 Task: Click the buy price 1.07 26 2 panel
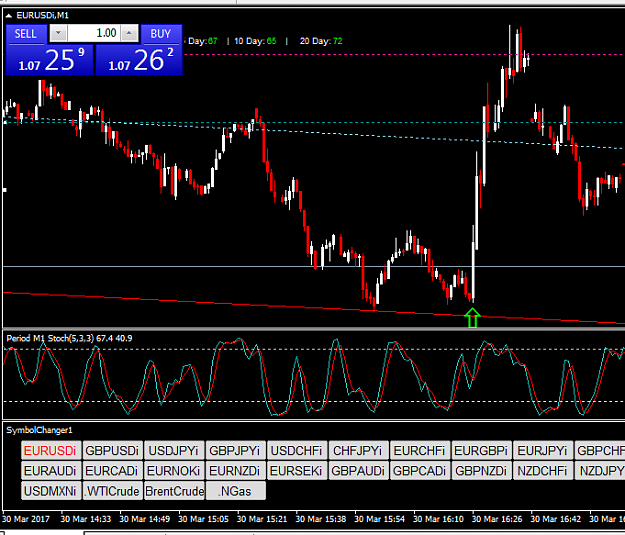tap(139, 60)
